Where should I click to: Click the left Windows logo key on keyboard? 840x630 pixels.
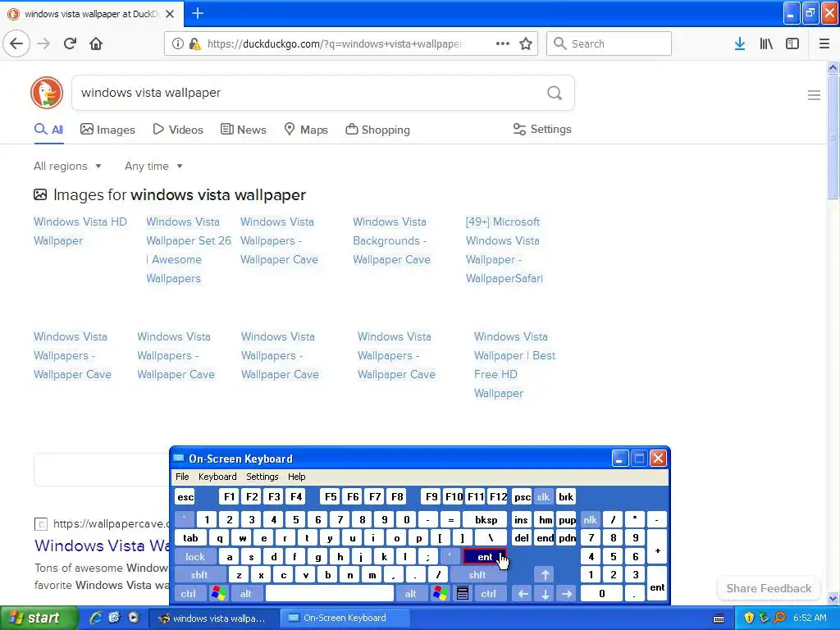[218, 594]
